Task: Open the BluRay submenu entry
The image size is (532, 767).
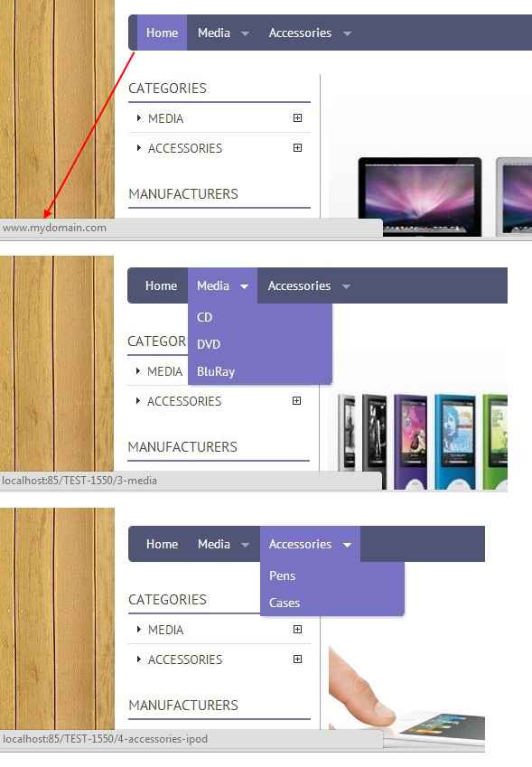Action: pos(216,371)
